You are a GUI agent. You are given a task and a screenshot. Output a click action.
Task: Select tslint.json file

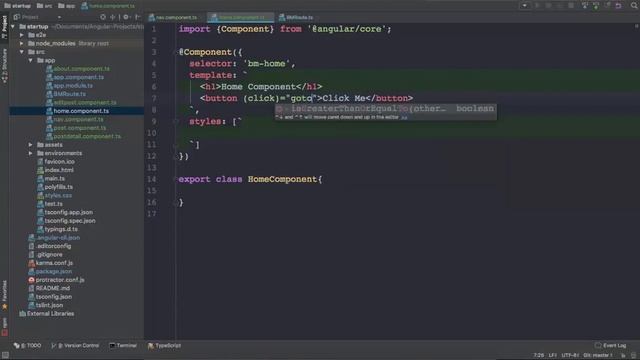[x=45, y=305]
